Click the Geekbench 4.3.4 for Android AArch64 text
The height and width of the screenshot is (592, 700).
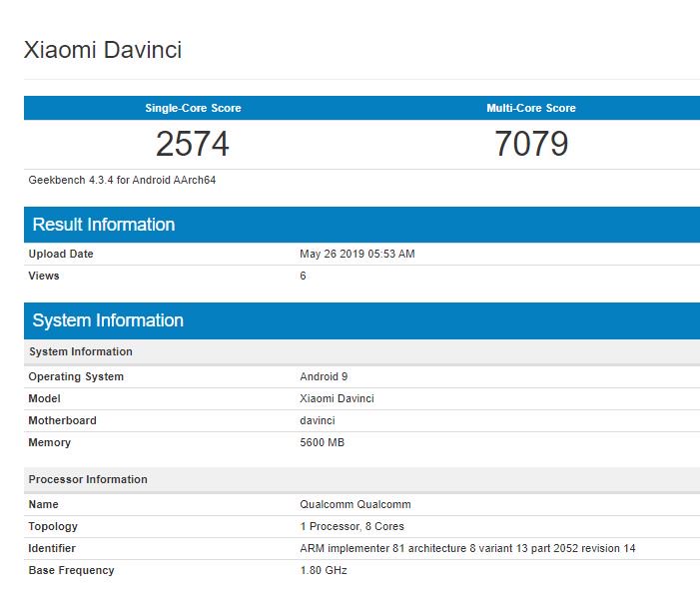coord(122,180)
